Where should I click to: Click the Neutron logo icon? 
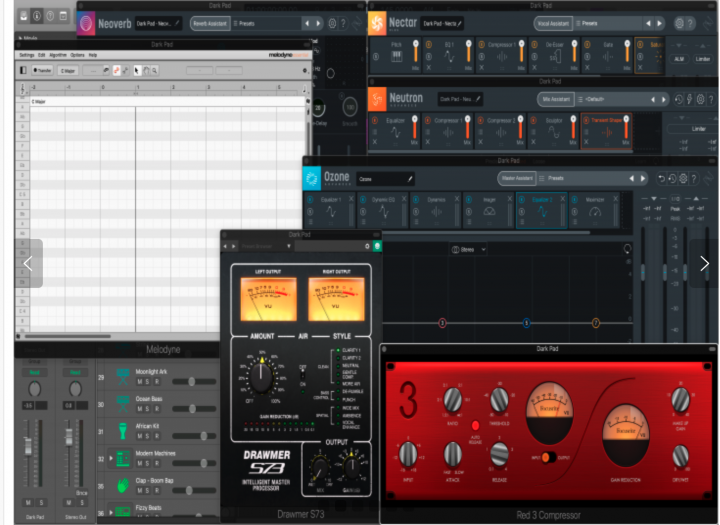(x=377, y=99)
